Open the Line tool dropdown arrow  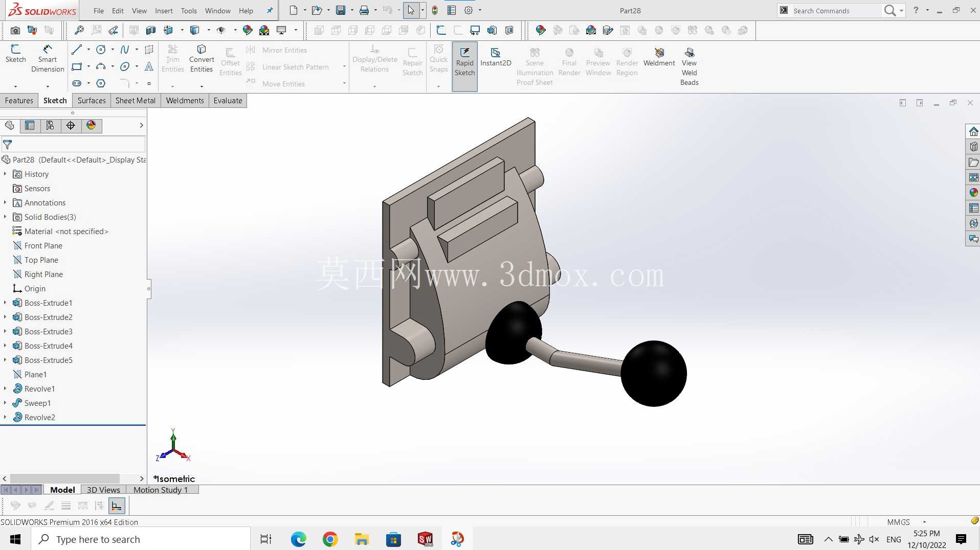88,50
